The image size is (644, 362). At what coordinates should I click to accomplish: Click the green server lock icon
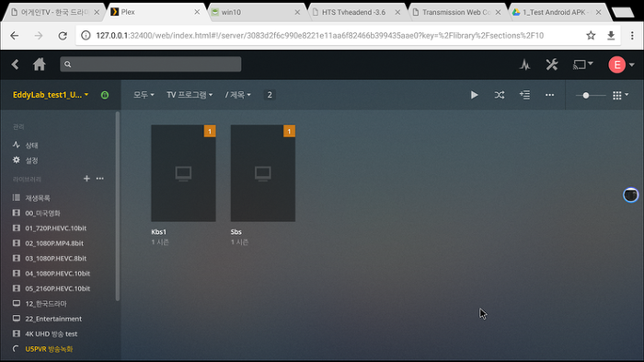105,95
